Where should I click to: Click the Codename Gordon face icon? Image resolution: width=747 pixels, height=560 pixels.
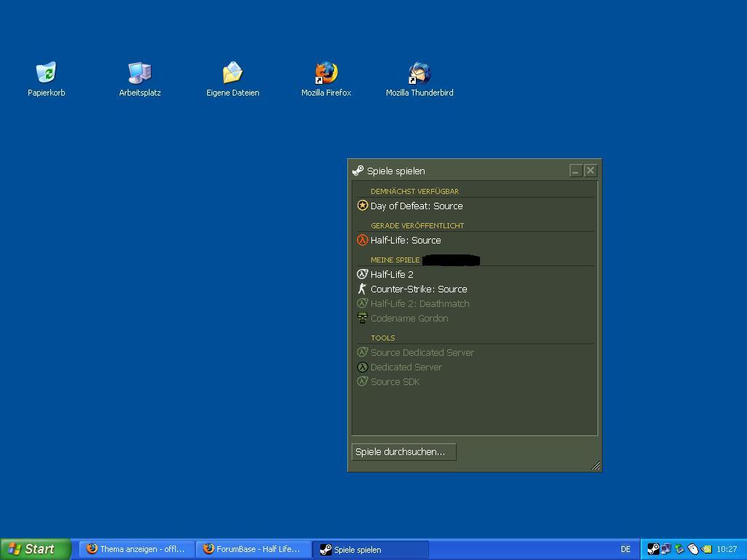pyautogui.click(x=363, y=318)
